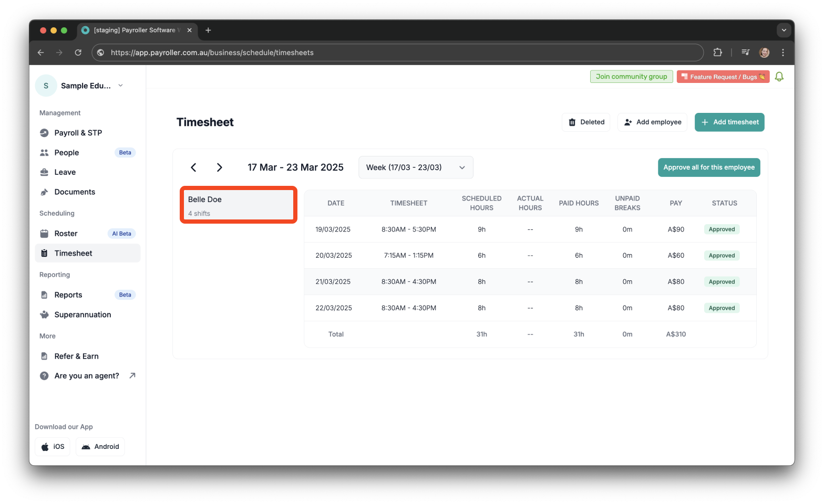
Task: Click Approved status for 19/03/2025
Action: click(x=722, y=229)
